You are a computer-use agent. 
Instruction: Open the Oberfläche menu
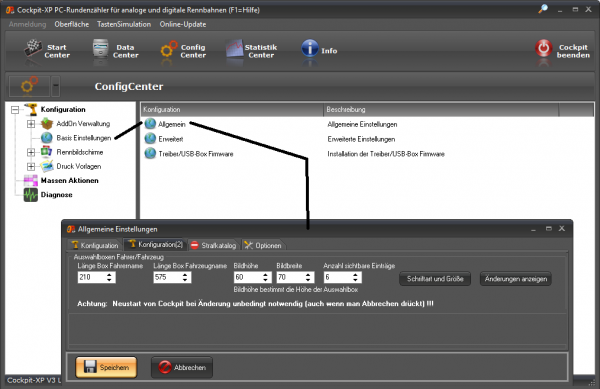(x=72, y=24)
